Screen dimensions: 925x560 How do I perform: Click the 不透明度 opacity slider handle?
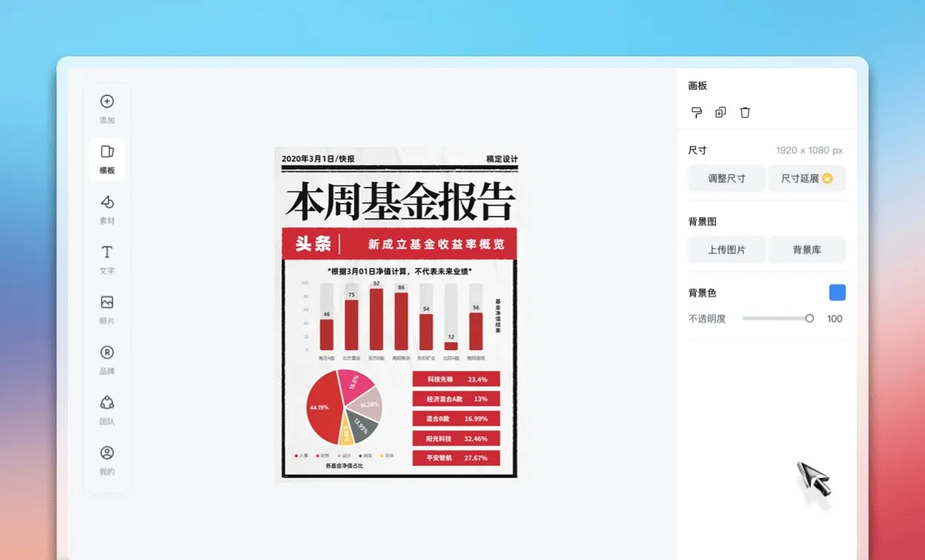click(810, 318)
